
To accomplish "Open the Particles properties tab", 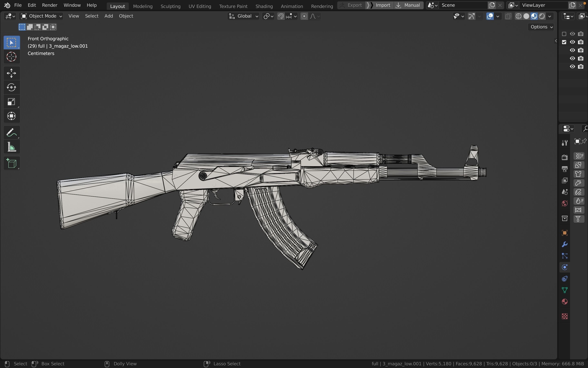I will [565, 256].
